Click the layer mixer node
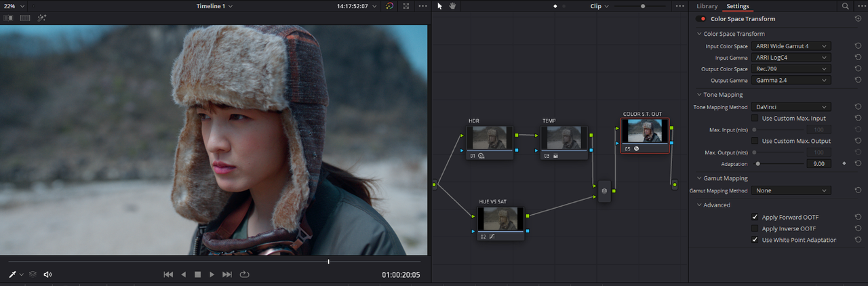This screenshot has width=868, height=286. (604, 192)
